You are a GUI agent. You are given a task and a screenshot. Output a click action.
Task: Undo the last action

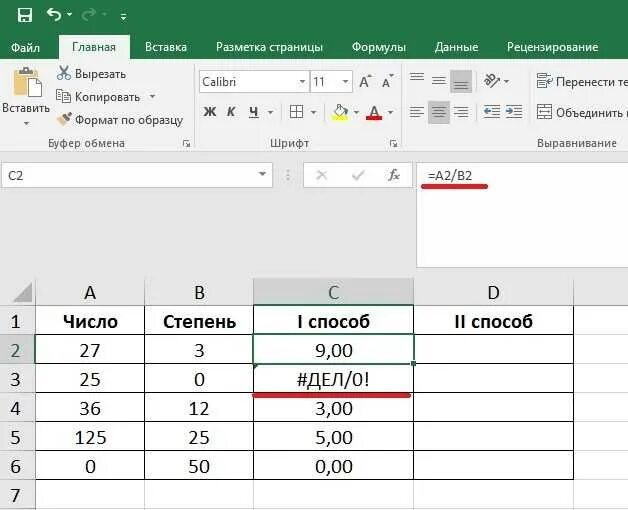[54, 14]
